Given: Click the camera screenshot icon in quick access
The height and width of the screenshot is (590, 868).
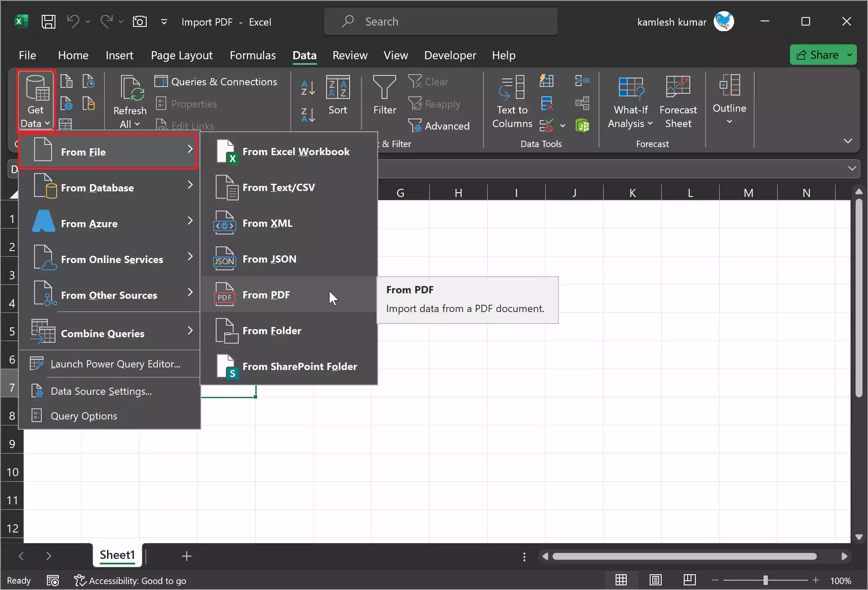Looking at the screenshot, I should [x=140, y=21].
